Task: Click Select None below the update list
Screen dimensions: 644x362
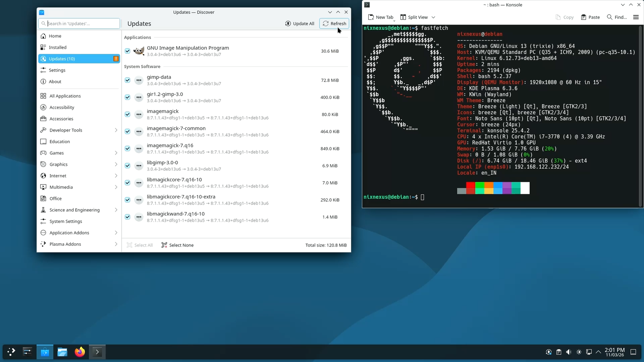Action: pyautogui.click(x=177, y=245)
